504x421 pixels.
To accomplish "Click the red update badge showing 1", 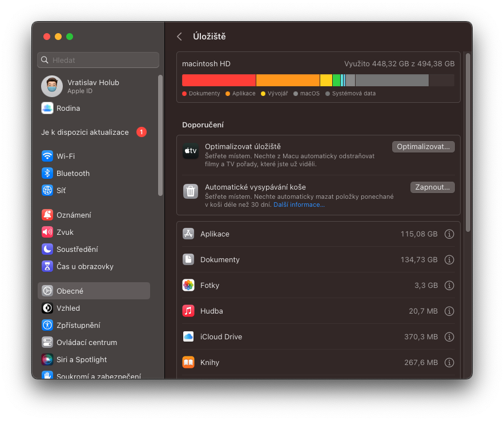I will (x=142, y=132).
